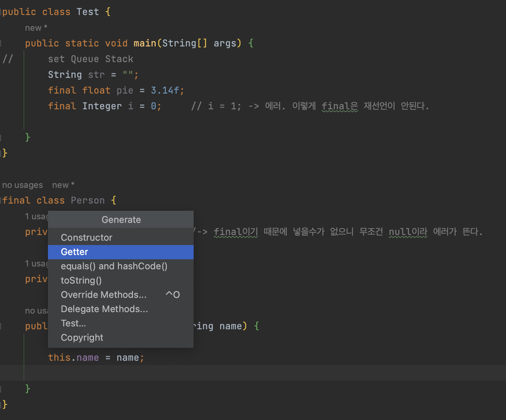Collapse the Person constructor fold marker
Viewport: 506px width, 420px height.
click(x=1, y=326)
